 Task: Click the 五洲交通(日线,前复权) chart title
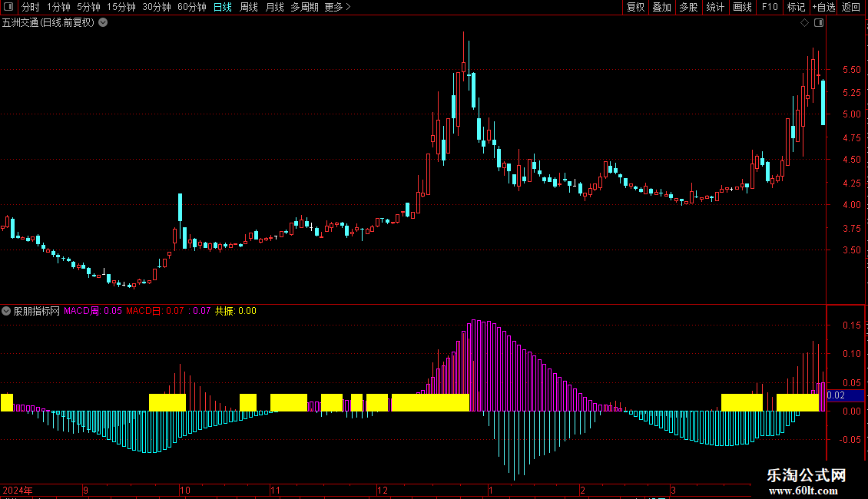pyautogui.click(x=48, y=23)
